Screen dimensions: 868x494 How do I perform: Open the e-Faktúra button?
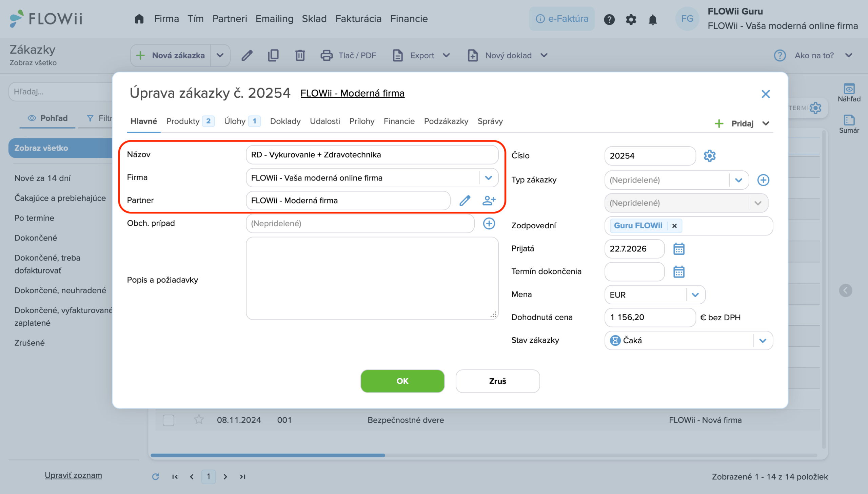(x=562, y=19)
